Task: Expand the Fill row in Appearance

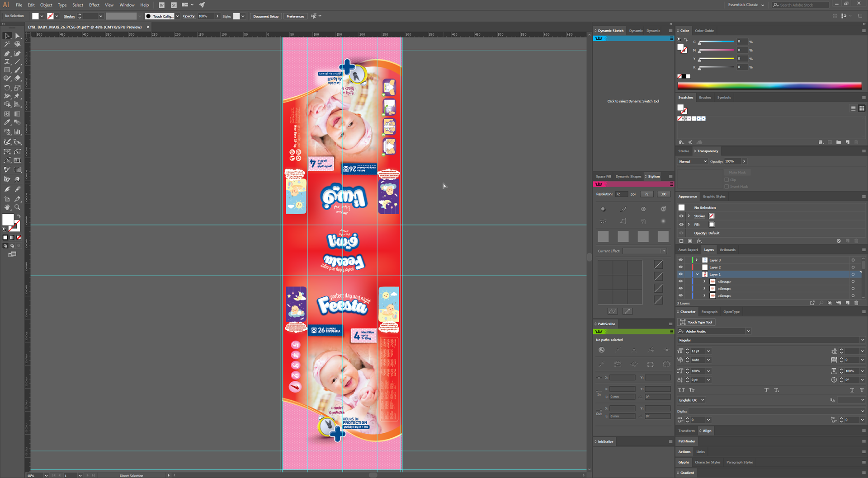Action: [x=689, y=225]
